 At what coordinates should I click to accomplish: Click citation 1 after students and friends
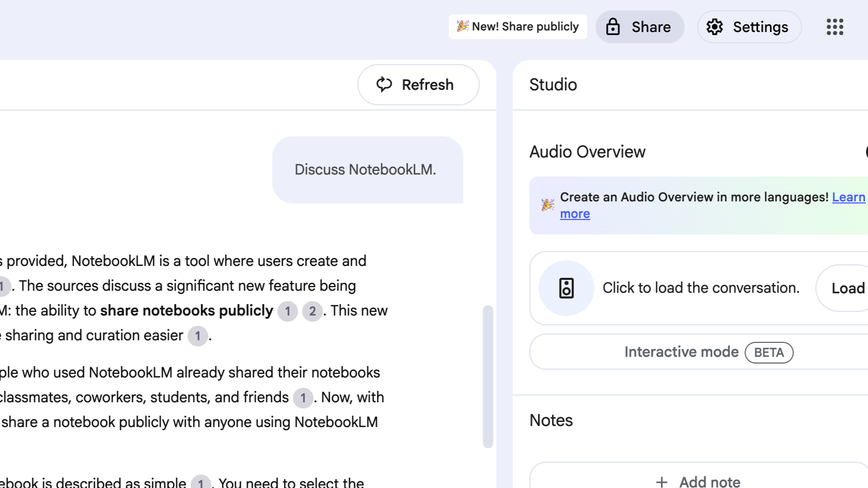pyautogui.click(x=303, y=398)
